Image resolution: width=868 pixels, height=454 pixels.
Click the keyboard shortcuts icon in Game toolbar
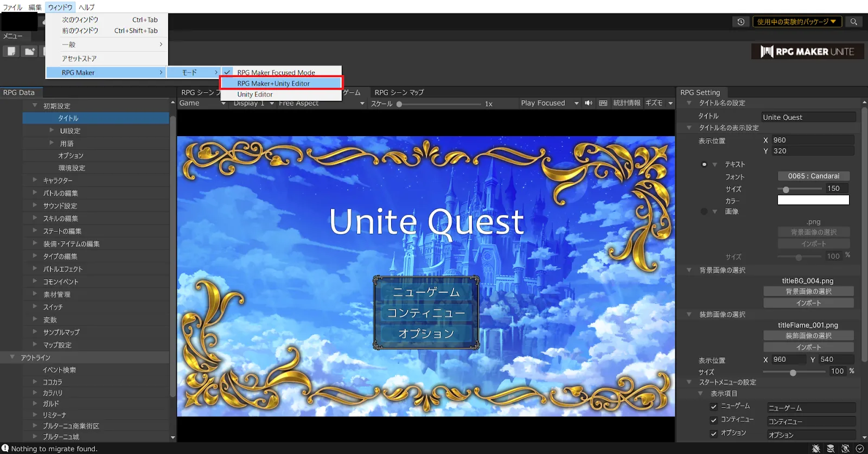tap(603, 103)
